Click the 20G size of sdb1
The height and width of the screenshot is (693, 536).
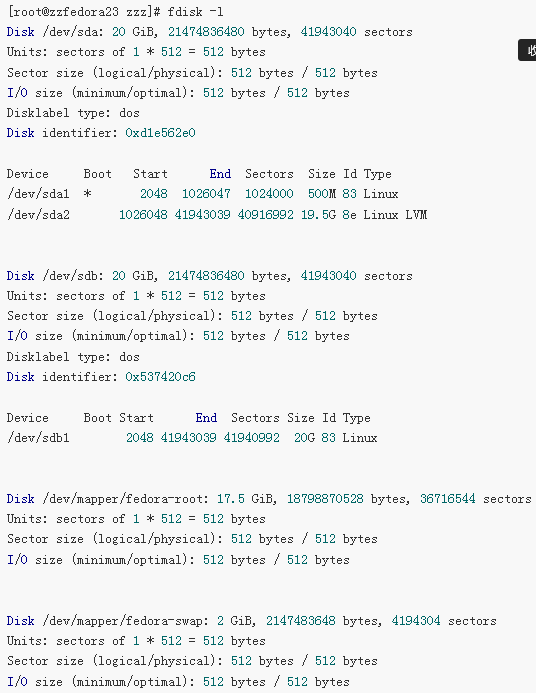click(x=304, y=438)
